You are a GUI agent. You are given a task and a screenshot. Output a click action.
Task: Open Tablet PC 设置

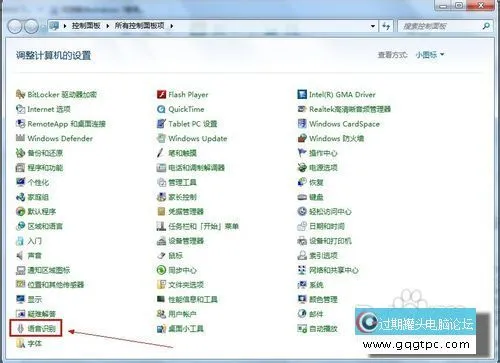(187, 124)
